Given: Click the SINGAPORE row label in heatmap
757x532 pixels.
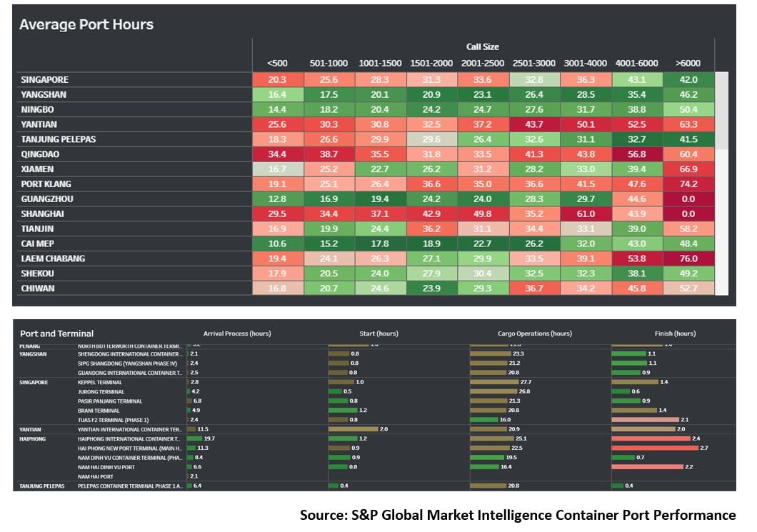Looking at the screenshot, I should pos(45,80).
